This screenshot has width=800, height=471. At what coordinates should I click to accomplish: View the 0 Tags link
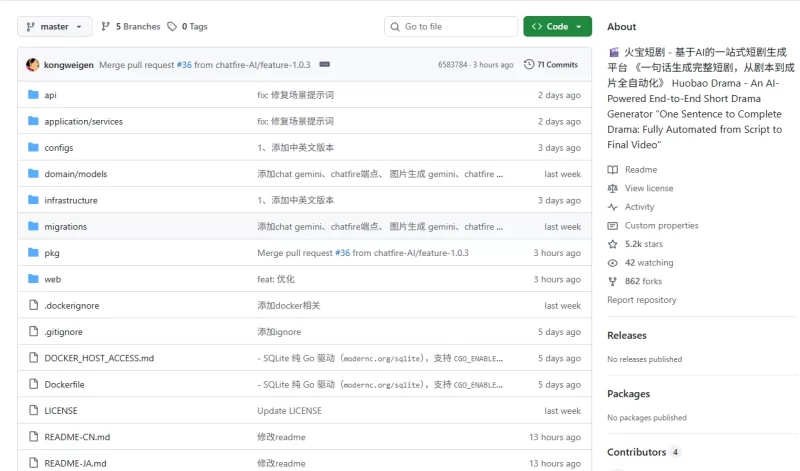coord(188,27)
